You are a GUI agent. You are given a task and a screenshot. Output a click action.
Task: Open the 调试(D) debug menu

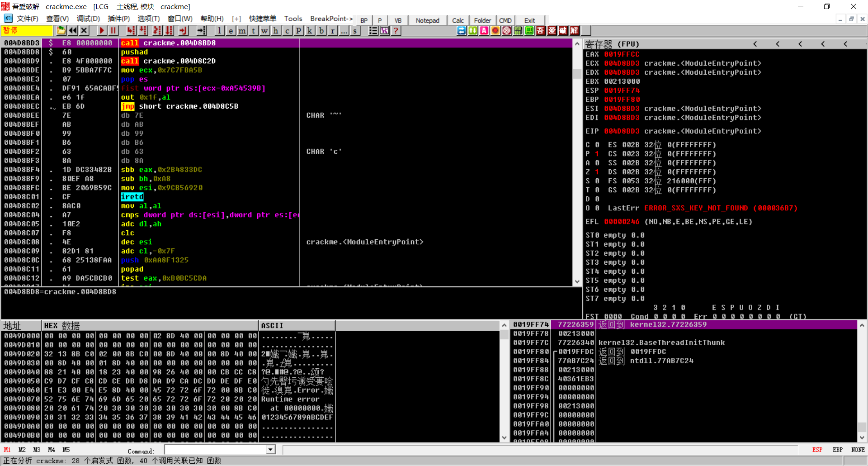[x=88, y=19]
